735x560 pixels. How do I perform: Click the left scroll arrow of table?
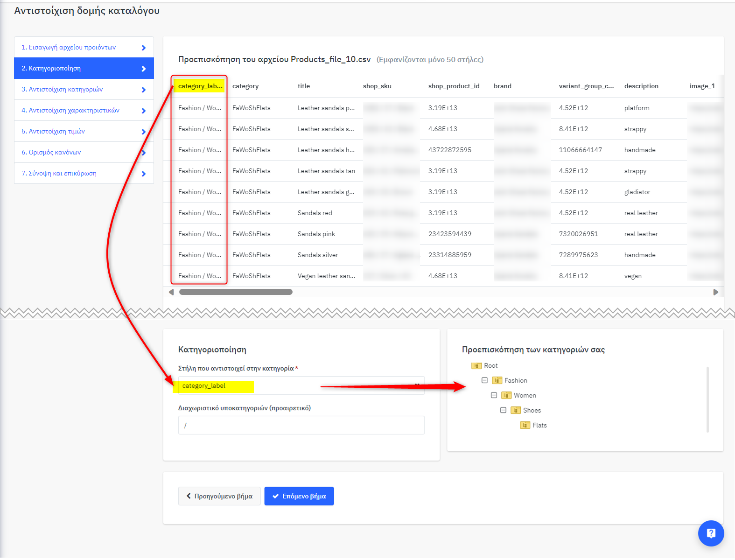coord(171,292)
